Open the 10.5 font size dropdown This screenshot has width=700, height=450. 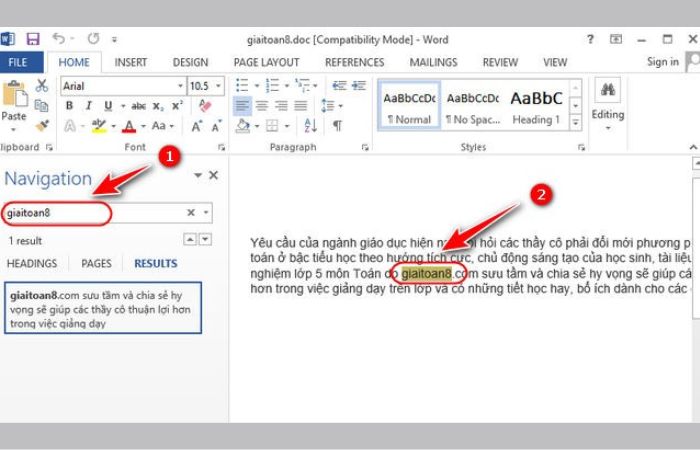(x=218, y=86)
